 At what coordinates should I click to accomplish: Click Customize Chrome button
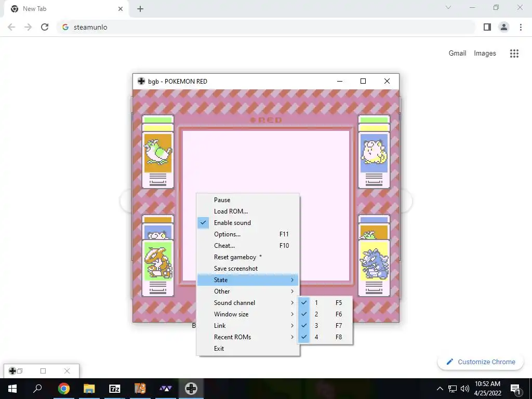coord(481,362)
